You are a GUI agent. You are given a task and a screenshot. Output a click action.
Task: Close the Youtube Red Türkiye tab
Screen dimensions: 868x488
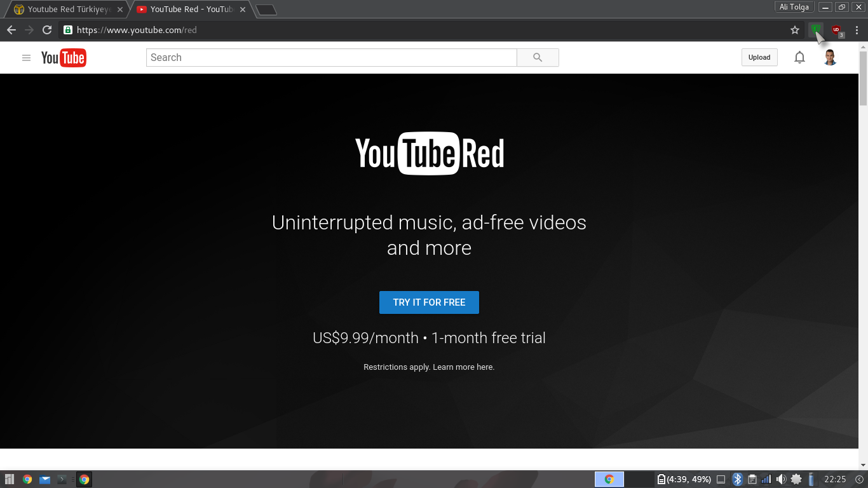click(x=120, y=10)
